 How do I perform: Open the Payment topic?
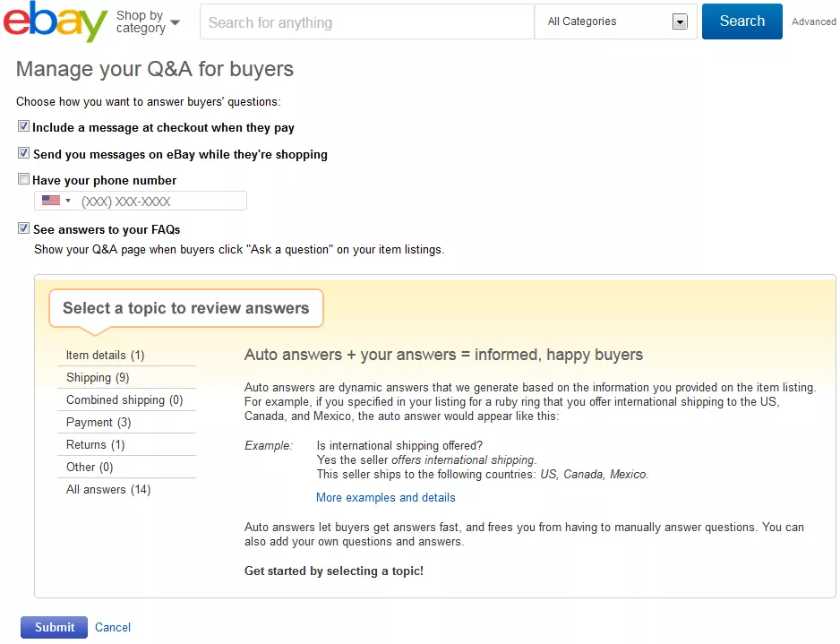point(99,423)
